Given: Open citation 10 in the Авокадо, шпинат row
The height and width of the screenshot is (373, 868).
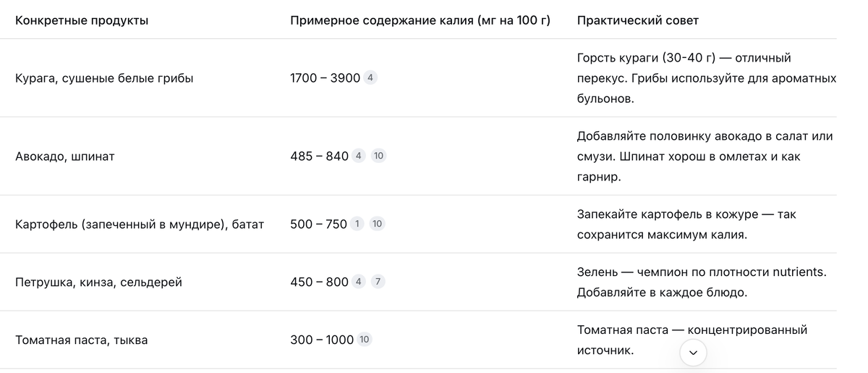Looking at the screenshot, I should click(x=378, y=156).
